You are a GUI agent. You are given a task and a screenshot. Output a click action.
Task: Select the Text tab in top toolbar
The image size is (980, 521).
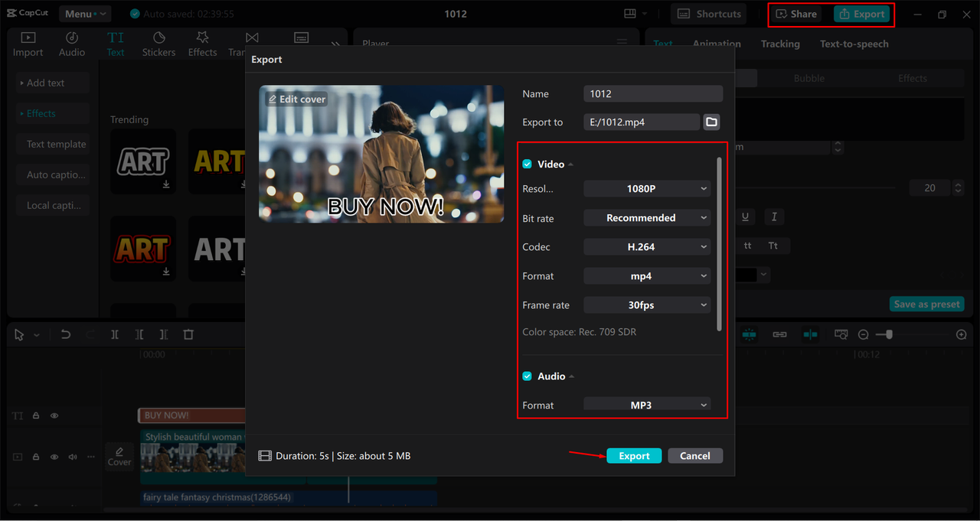pos(116,44)
